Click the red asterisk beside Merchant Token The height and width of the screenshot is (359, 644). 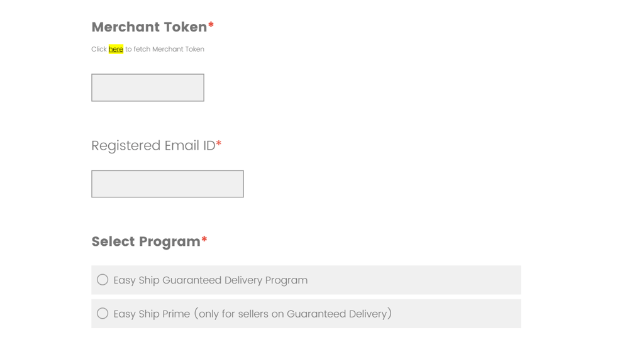[211, 26]
